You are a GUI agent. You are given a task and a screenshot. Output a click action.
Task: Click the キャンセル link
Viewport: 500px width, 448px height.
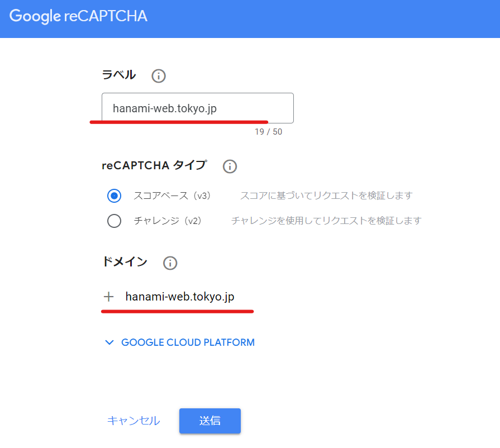[x=134, y=421]
